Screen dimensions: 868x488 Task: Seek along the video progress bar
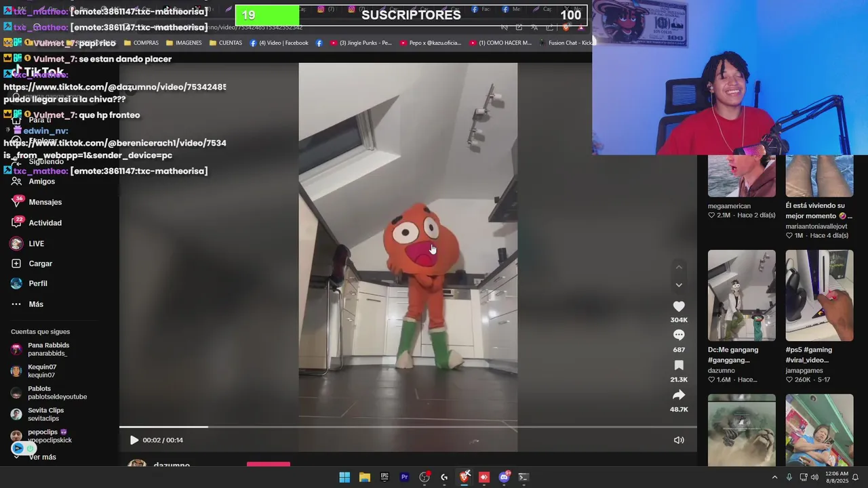coord(408,427)
